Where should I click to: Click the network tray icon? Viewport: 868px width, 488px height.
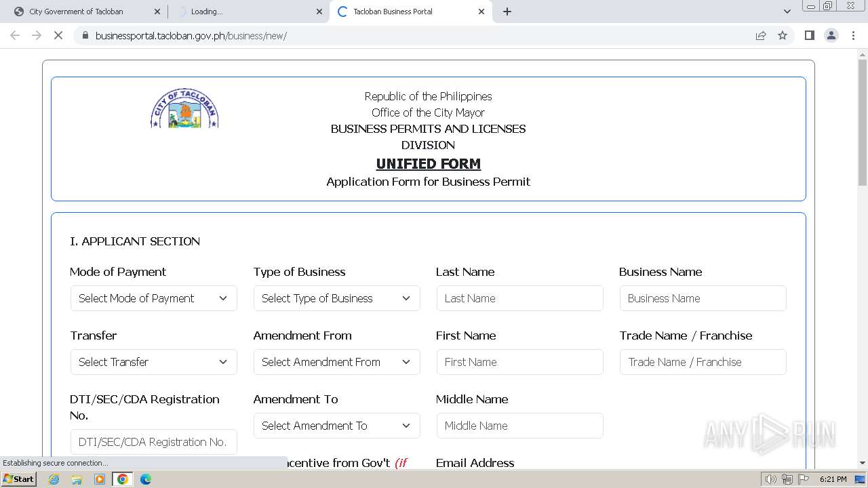787,479
